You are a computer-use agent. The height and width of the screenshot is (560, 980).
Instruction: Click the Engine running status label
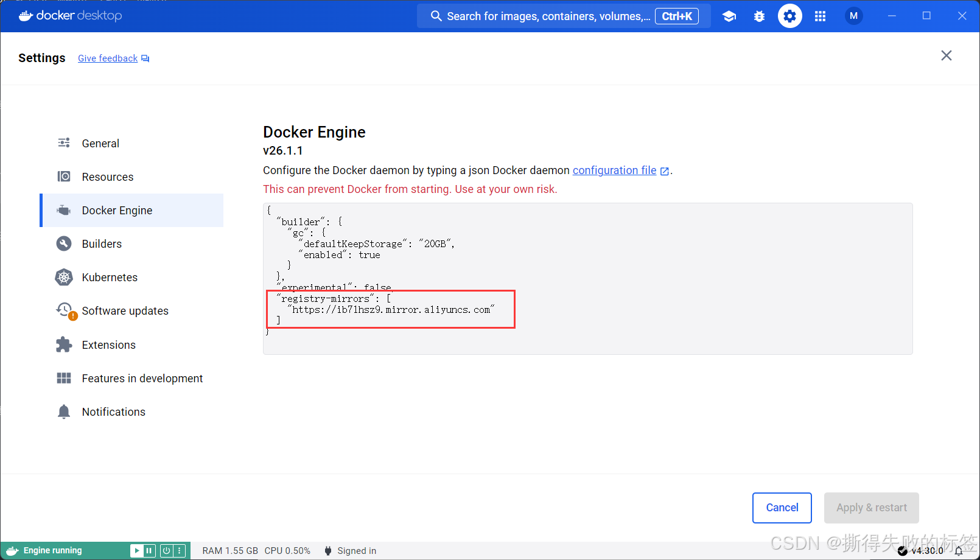click(52, 551)
